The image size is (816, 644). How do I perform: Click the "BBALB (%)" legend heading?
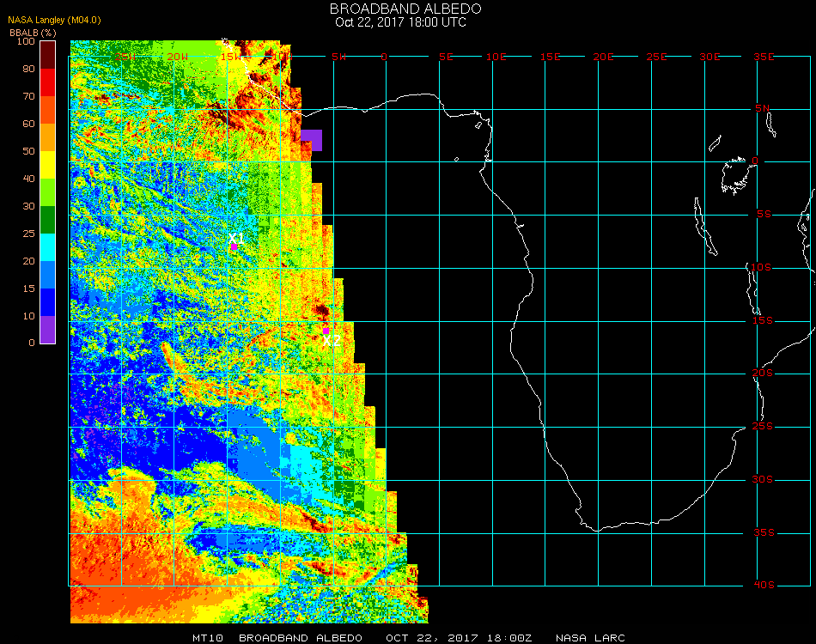point(33,33)
